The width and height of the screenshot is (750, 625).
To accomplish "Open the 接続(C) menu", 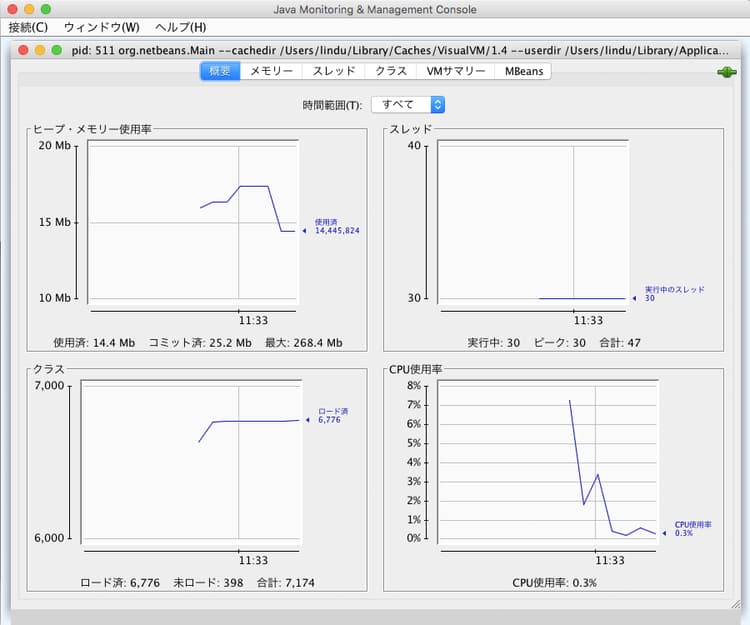I will 28,27.
